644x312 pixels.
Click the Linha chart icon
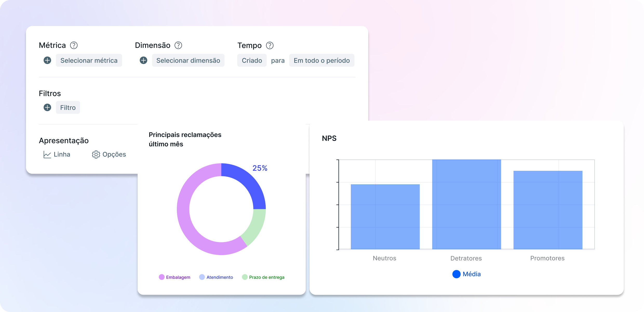click(x=47, y=154)
